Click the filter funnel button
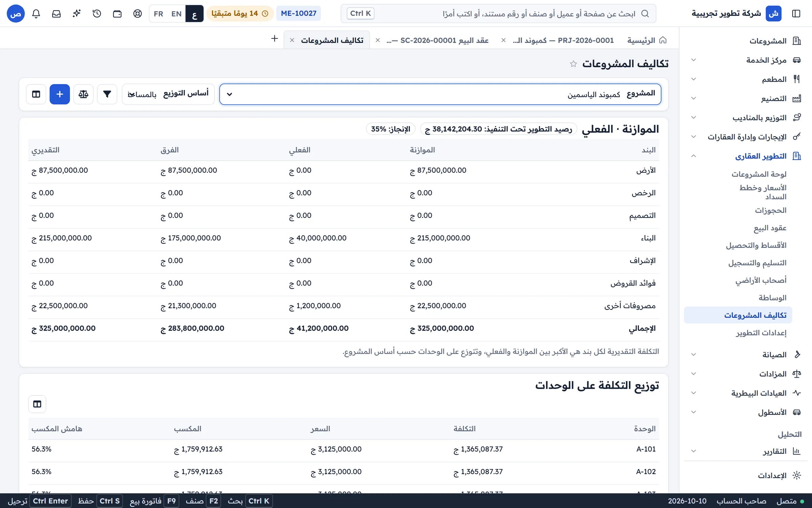Viewport: 812px width, 508px height. (x=107, y=94)
